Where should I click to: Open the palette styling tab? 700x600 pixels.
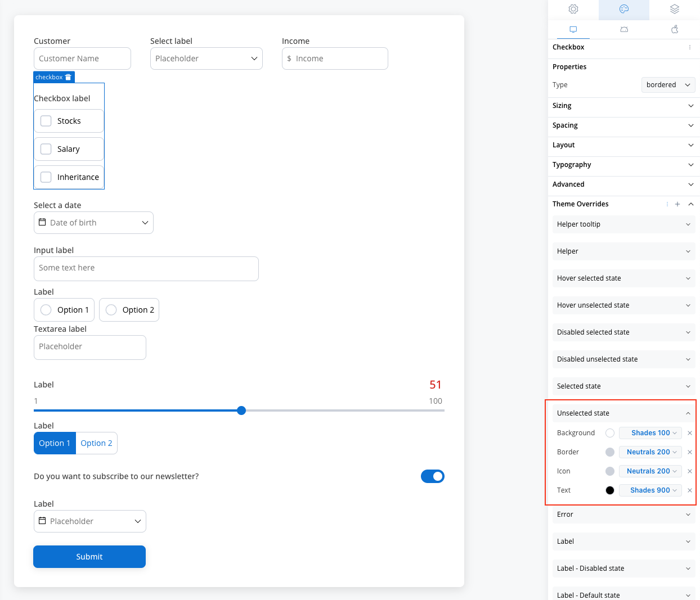coord(623,9)
